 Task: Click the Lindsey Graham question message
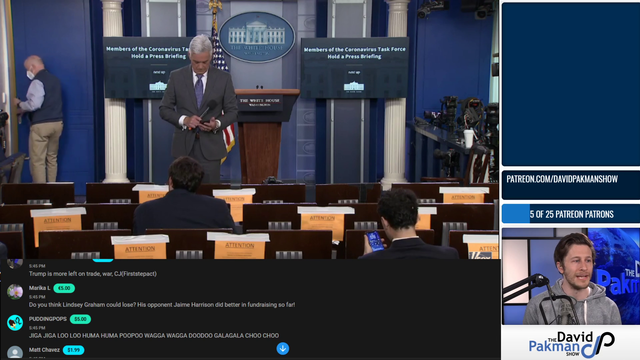(162, 305)
